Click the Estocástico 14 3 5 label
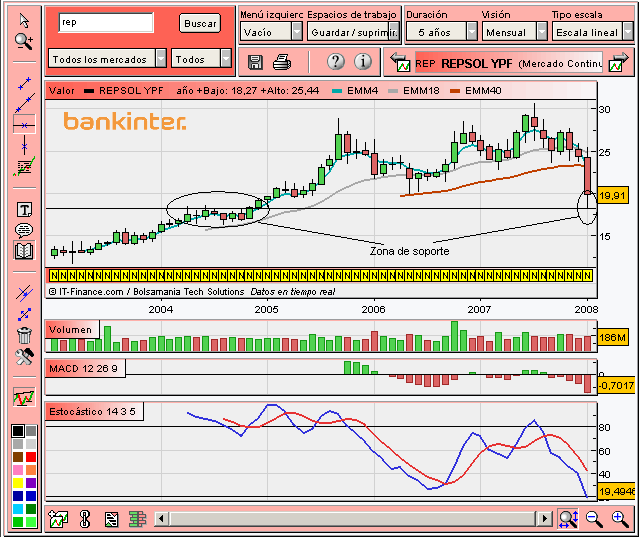641x537 pixels. (92, 412)
